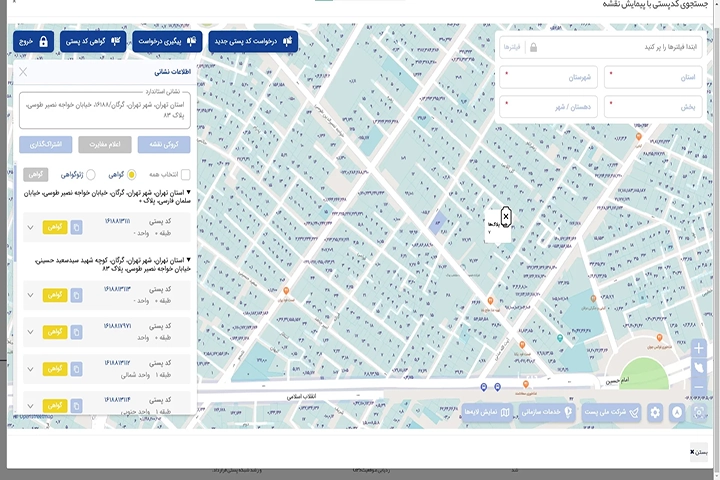Toggle the انتخاب همه checkbox

(186, 175)
